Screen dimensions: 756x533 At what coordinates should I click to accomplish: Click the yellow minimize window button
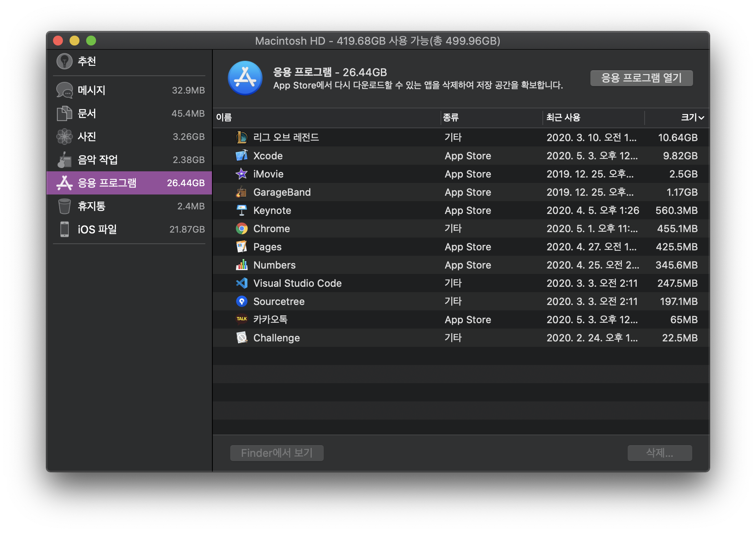coord(75,41)
